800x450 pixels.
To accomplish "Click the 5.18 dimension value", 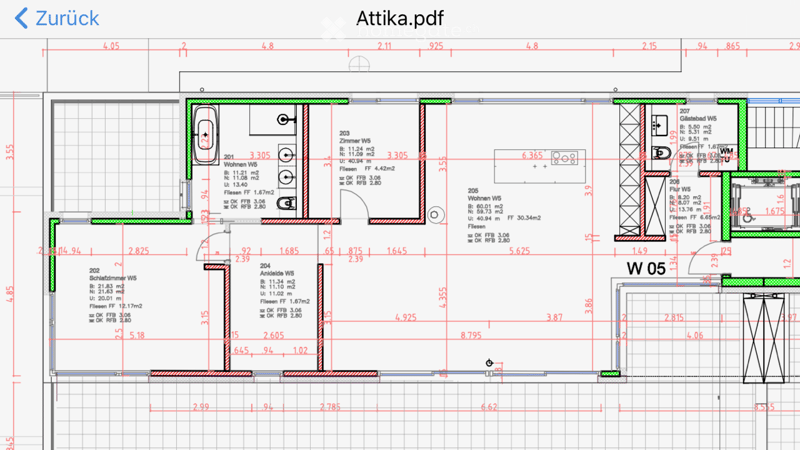I will click(x=137, y=336).
